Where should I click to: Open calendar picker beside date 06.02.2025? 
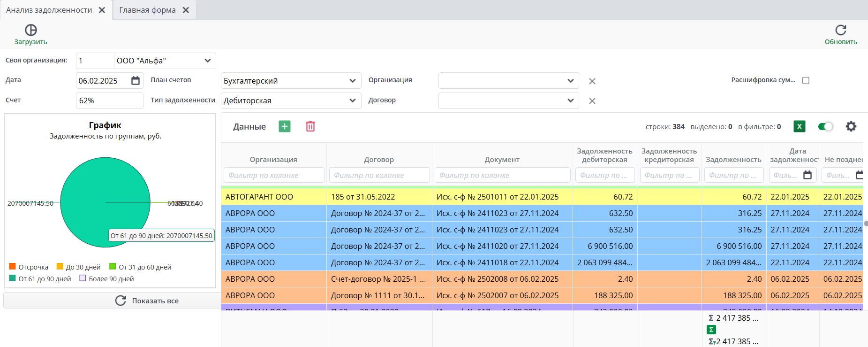click(136, 81)
